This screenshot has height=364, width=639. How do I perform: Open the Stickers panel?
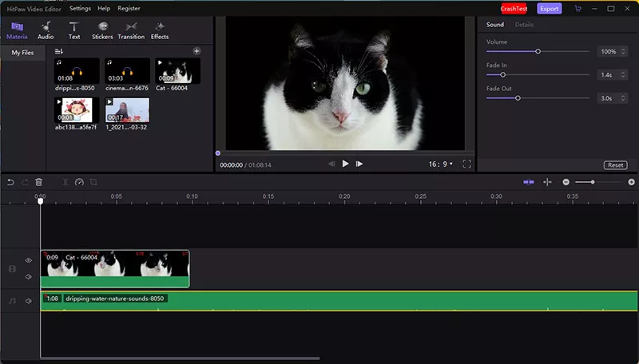pos(102,30)
